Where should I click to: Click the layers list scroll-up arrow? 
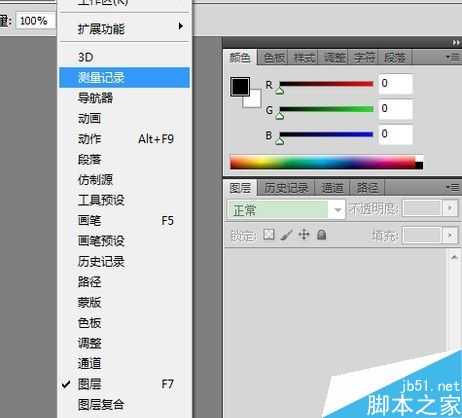(454, 257)
